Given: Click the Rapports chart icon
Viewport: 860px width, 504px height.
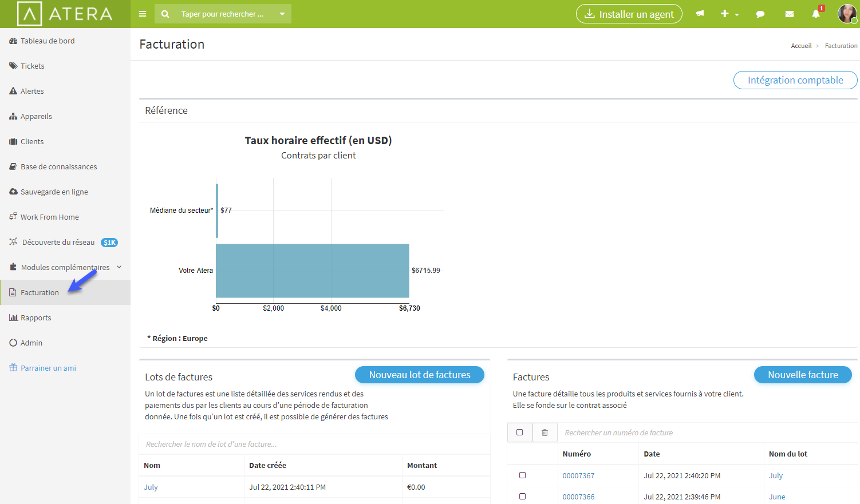Looking at the screenshot, I should [x=13, y=318].
